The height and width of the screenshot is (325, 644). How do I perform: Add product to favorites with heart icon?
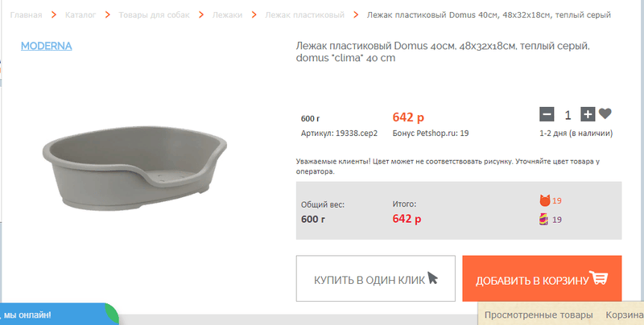tap(605, 114)
